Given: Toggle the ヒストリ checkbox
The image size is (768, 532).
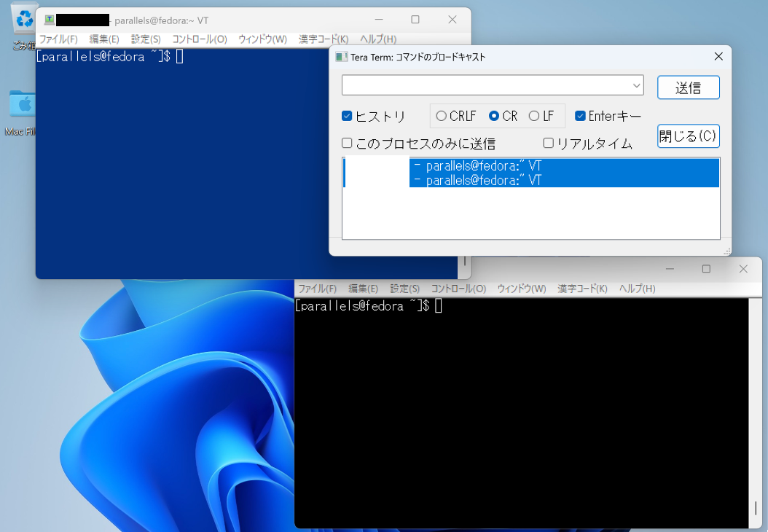Looking at the screenshot, I should point(347,116).
